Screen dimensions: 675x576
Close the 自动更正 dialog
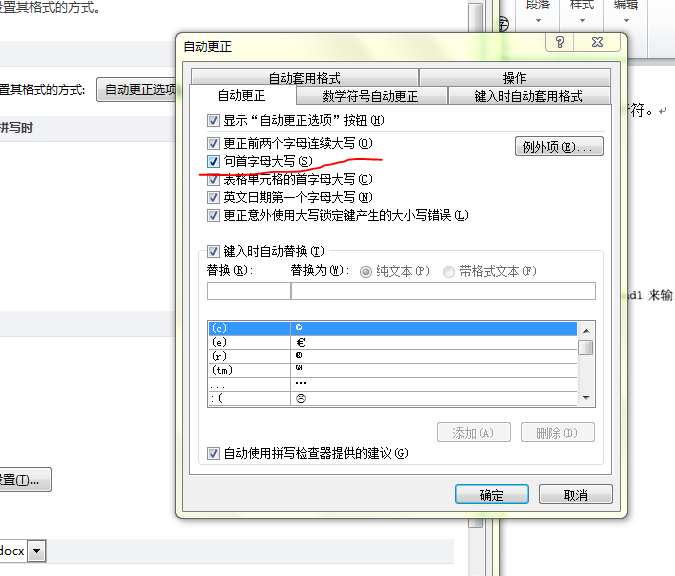[x=598, y=42]
